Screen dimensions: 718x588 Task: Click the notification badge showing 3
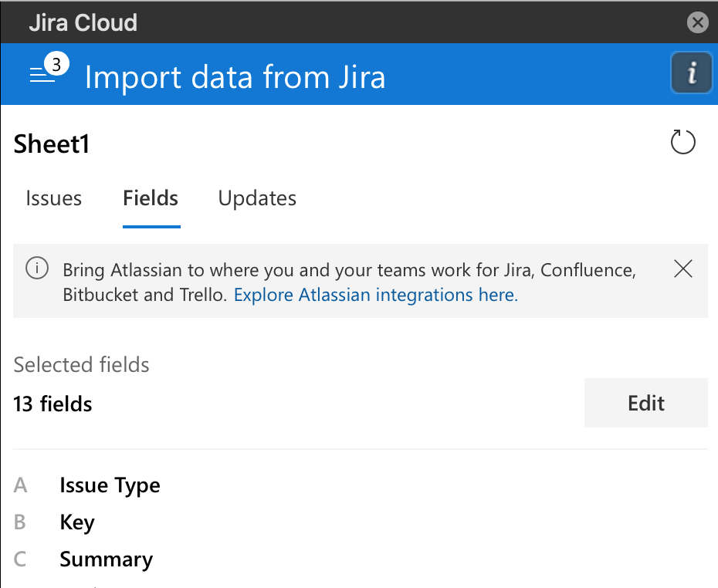56,65
